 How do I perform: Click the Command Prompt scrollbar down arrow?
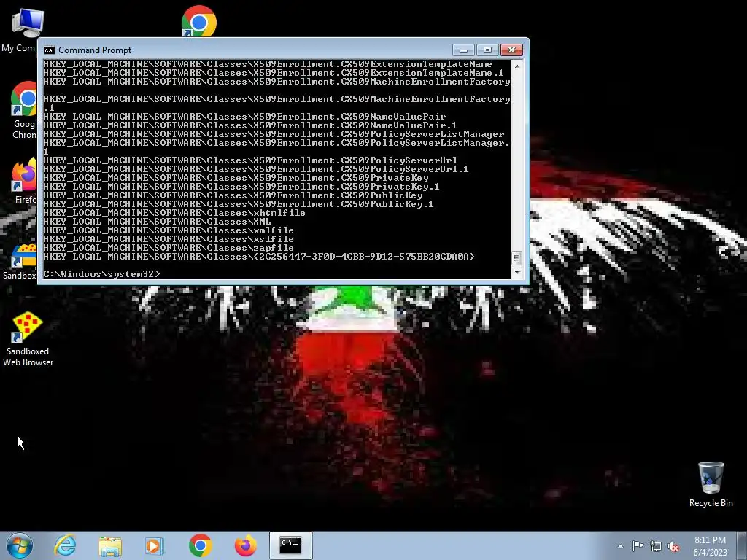coord(517,273)
